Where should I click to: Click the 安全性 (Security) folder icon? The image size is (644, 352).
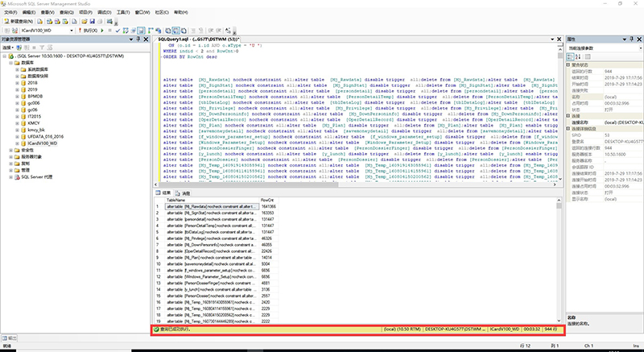(x=17, y=151)
